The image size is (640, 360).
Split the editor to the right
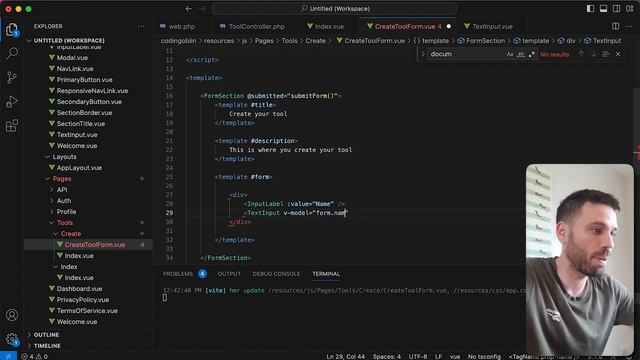(x=616, y=26)
